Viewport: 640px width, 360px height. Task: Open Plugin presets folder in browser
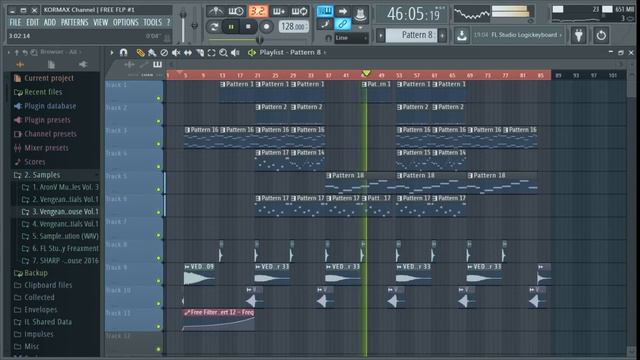(47, 120)
